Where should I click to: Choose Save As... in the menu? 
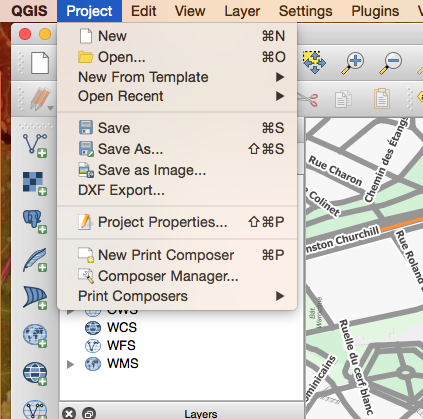[177, 149]
